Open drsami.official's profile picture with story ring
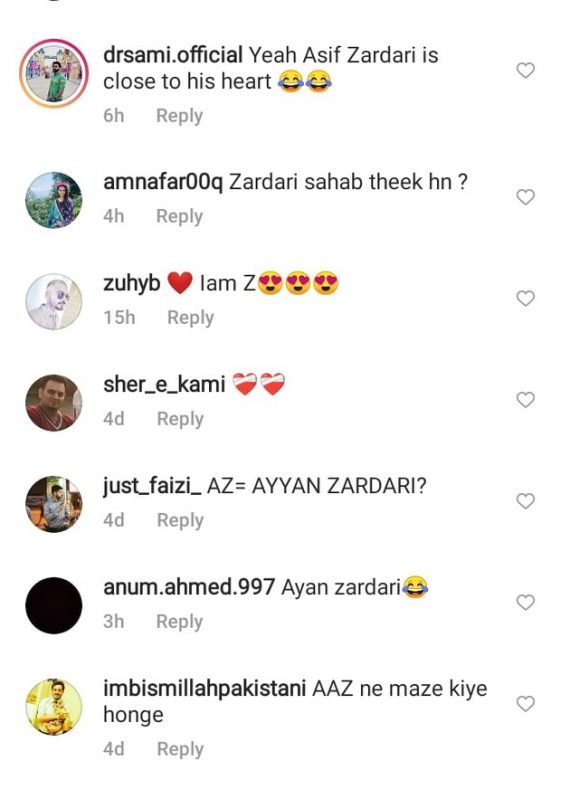This screenshot has height=789, width=570. (x=54, y=73)
